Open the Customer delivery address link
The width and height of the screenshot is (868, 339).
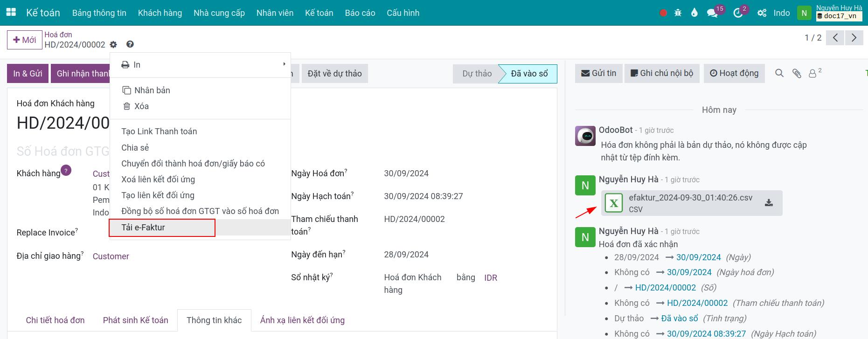(111, 256)
